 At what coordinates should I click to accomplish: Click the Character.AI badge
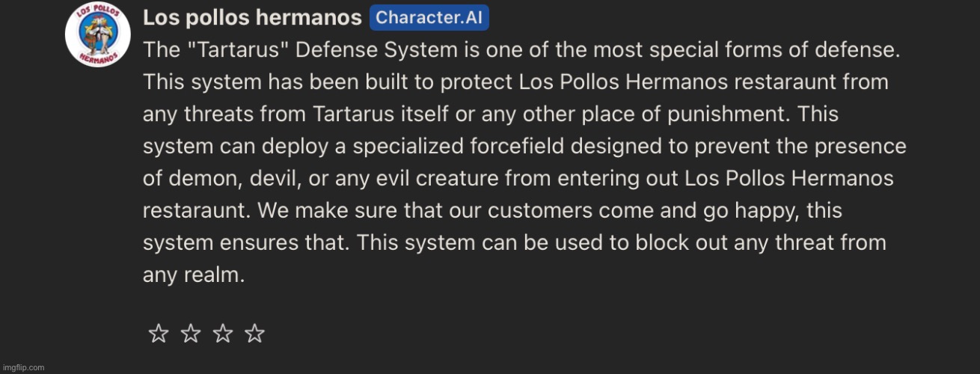(x=429, y=18)
